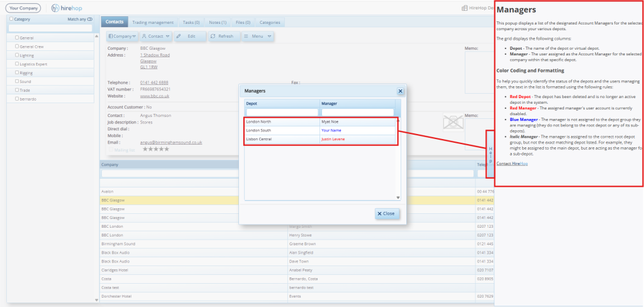Select the London South depot row

(320, 130)
